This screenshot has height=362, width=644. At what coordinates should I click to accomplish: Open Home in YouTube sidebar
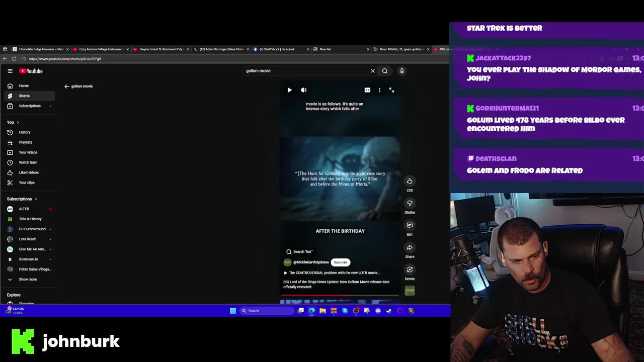pyautogui.click(x=29, y=86)
